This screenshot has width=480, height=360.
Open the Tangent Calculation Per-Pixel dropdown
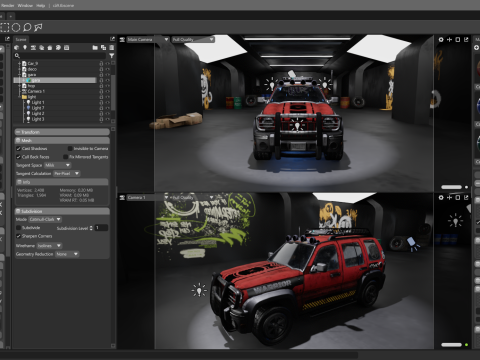67,173
